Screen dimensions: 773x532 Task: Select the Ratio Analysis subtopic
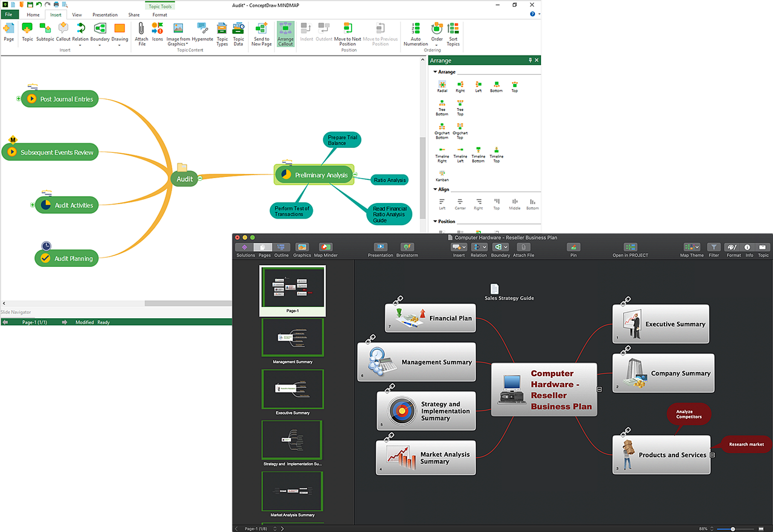coord(390,180)
